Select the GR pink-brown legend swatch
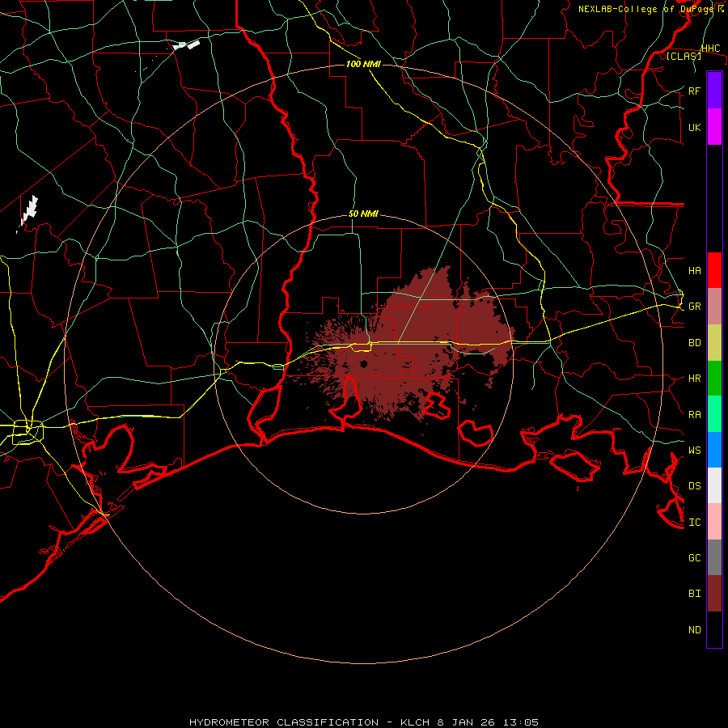728x728 pixels. [714, 307]
